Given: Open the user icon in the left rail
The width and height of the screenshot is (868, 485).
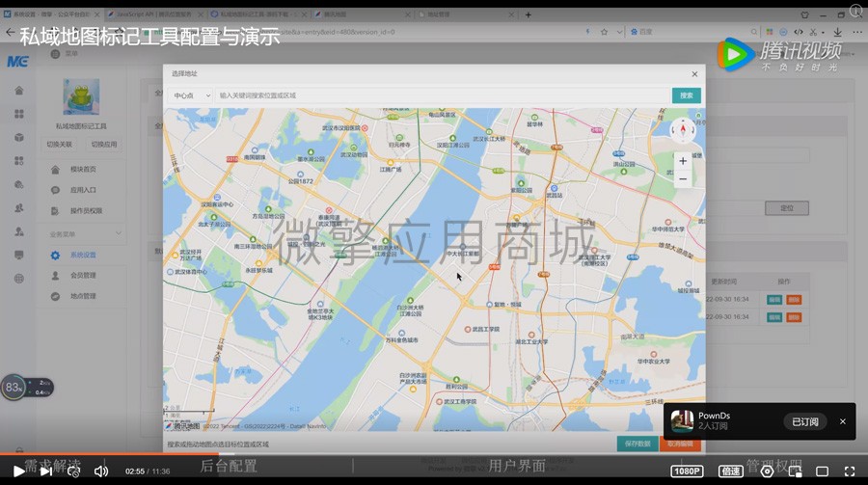Looking at the screenshot, I should (19, 231).
